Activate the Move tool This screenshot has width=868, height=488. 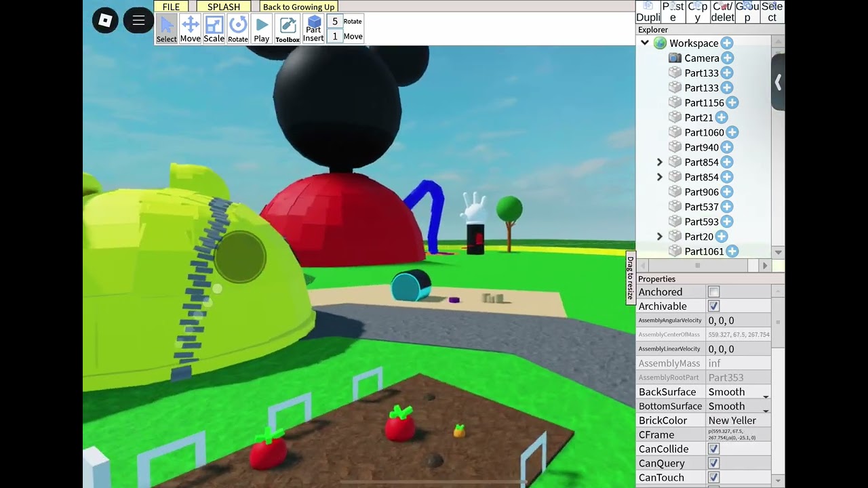(191, 29)
